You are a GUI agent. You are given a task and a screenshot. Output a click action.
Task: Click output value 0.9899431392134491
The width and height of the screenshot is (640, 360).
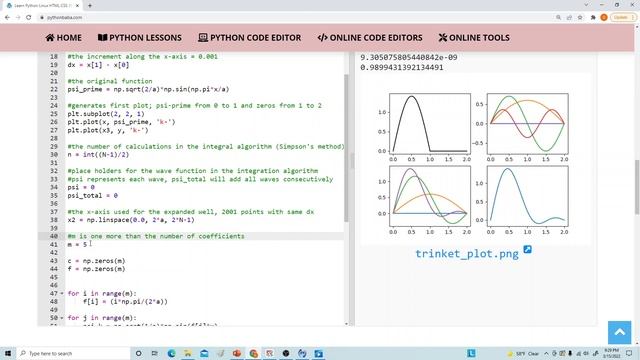click(402, 67)
